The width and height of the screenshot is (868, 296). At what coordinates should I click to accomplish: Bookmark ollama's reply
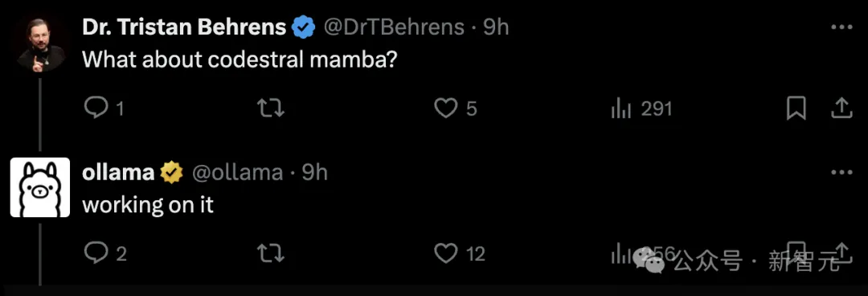pos(796,253)
